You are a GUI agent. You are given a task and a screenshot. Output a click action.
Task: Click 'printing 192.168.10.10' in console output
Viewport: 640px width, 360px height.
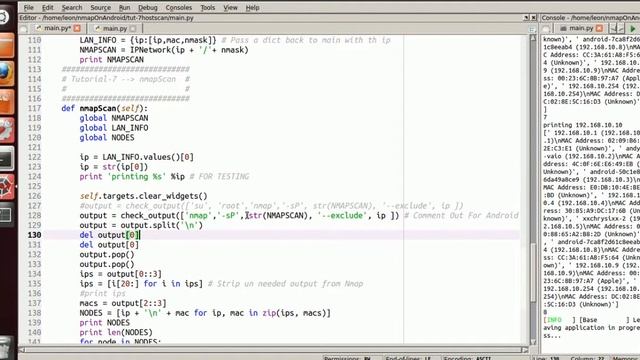click(x=583, y=125)
